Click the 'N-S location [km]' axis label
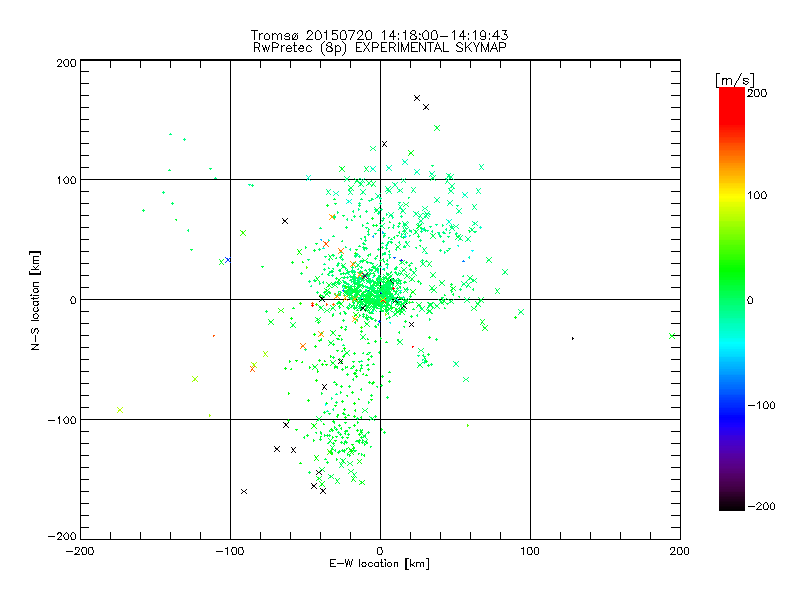 35,301
